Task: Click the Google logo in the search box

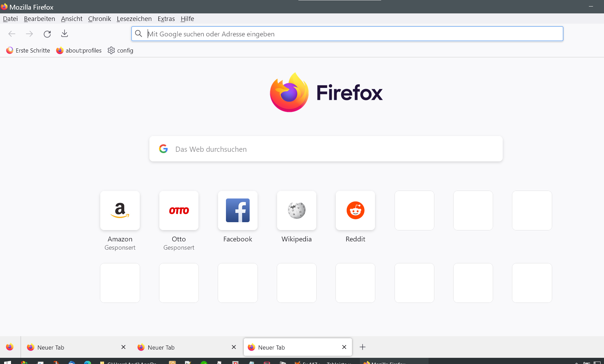Action: (x=163, y=149)
